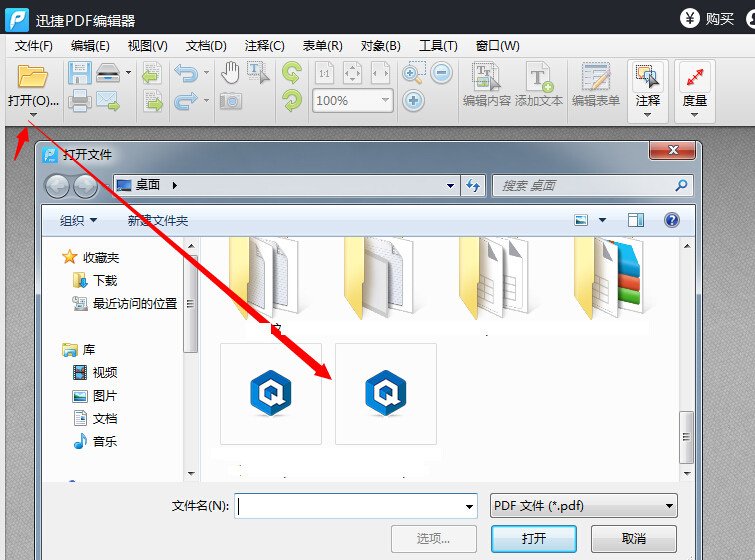
Task: Select the text selection tool icon
Action: click(258, 73)
